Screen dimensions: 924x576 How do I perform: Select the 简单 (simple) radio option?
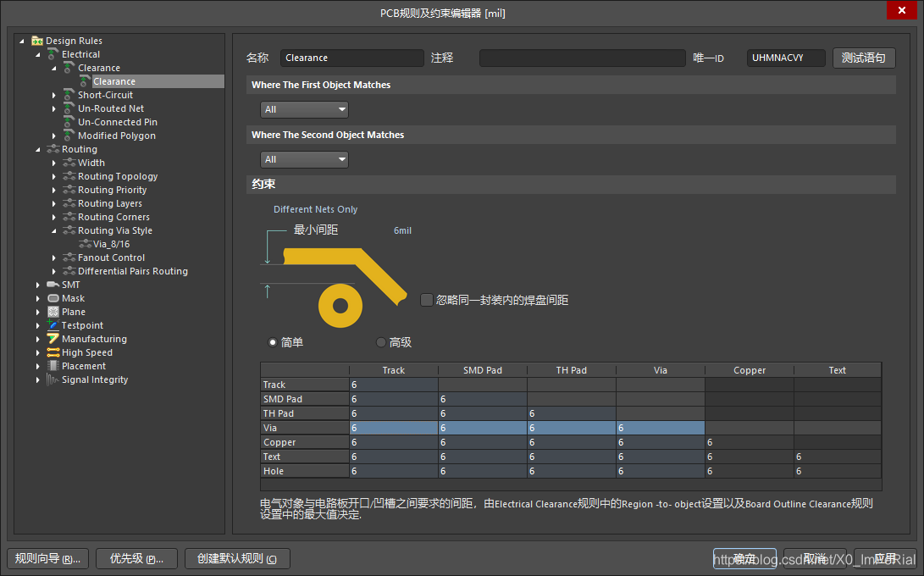[x=272, y=342]
